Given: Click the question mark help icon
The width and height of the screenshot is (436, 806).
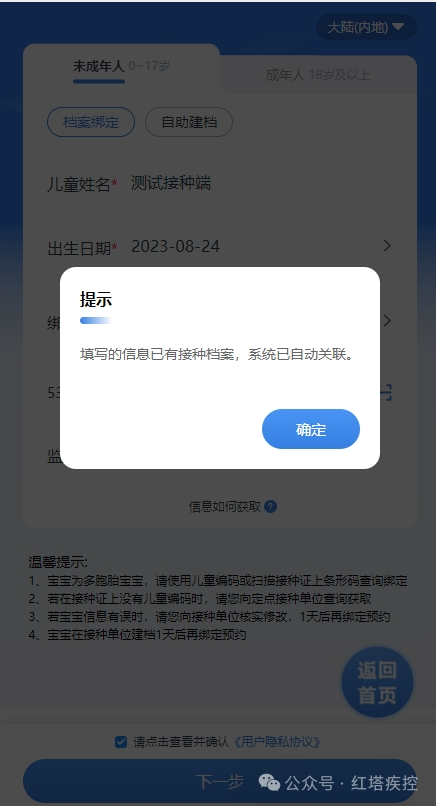Looking at the screenshot, I should pyautogui.click(x=270, y=507).
